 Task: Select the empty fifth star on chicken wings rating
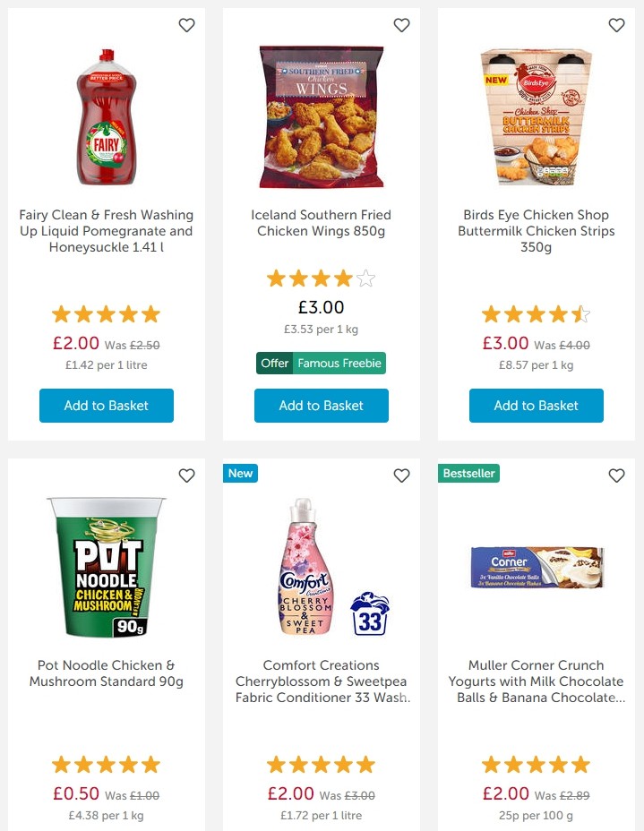click(365, 278)
